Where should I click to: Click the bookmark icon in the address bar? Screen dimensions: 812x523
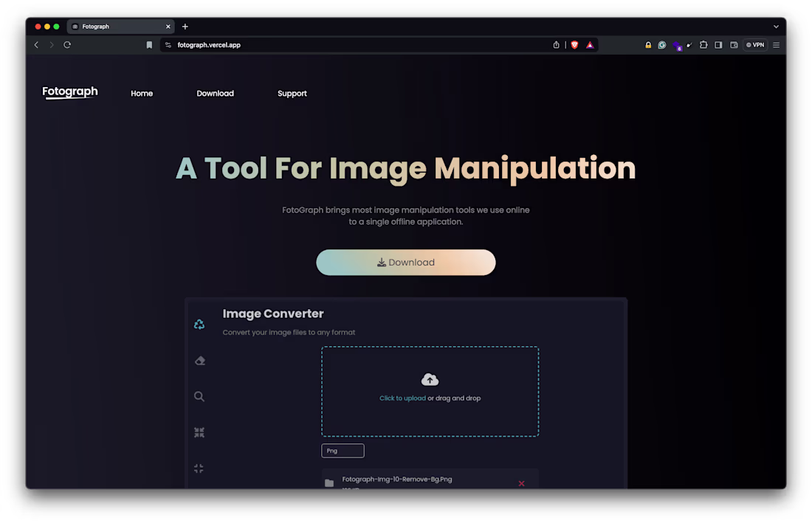pos(148,44)
